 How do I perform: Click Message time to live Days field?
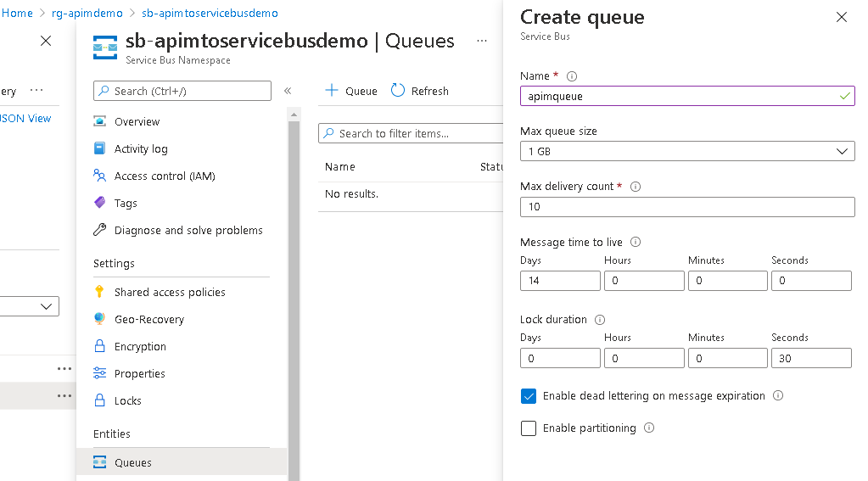click(x=560, y=281)
